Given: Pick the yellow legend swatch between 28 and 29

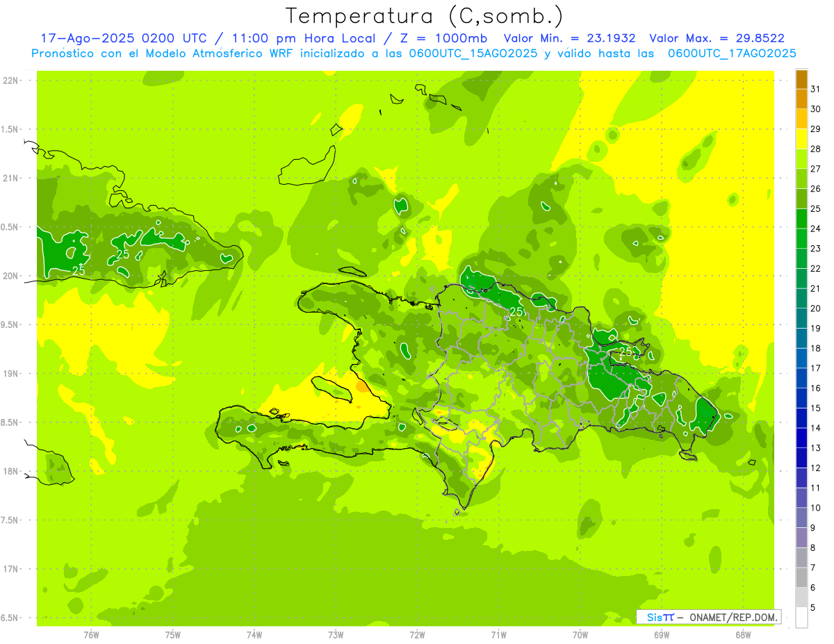Looking at the screenshot, I should [801, 139].
